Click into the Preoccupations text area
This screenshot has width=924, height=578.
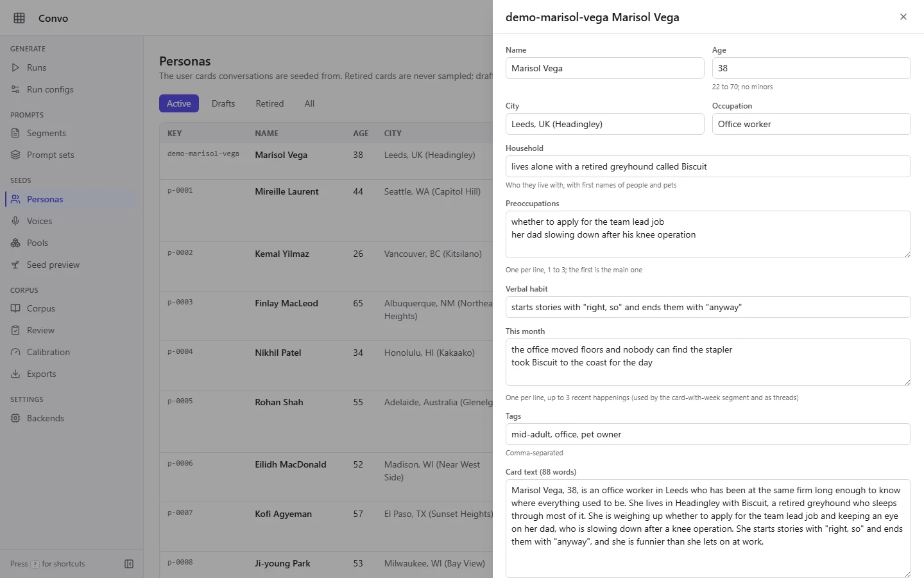tap(708, 234)
